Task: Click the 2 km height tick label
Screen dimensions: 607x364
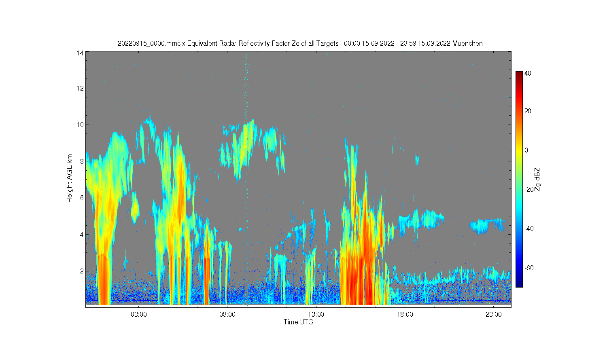Action: pos(82,271)
